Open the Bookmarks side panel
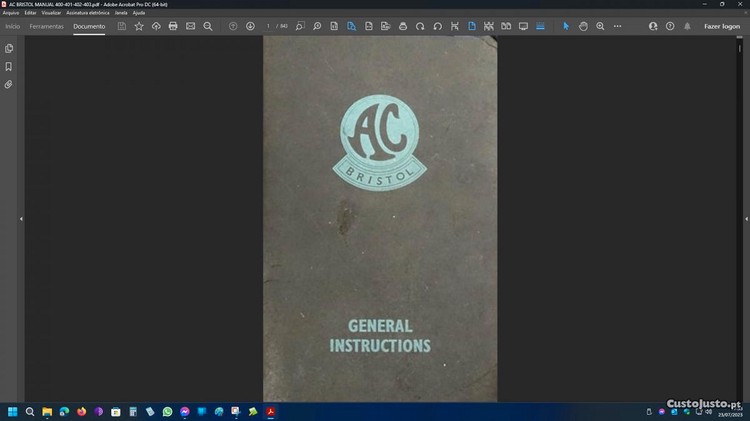Screen dimensions: 750x421 (9, 66)
